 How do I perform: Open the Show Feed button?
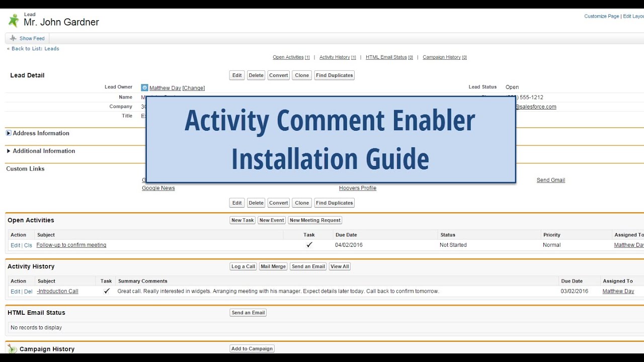(x=27, y=38)
